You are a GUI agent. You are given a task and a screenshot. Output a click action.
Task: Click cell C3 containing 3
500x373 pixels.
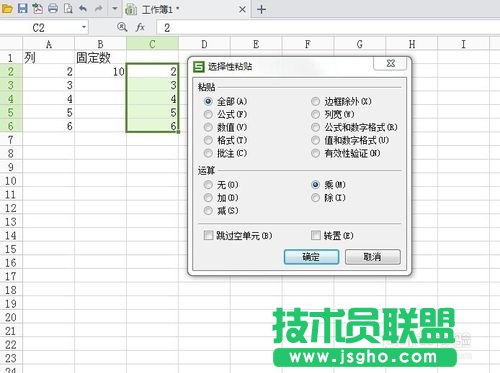click(x=152, y=85)
